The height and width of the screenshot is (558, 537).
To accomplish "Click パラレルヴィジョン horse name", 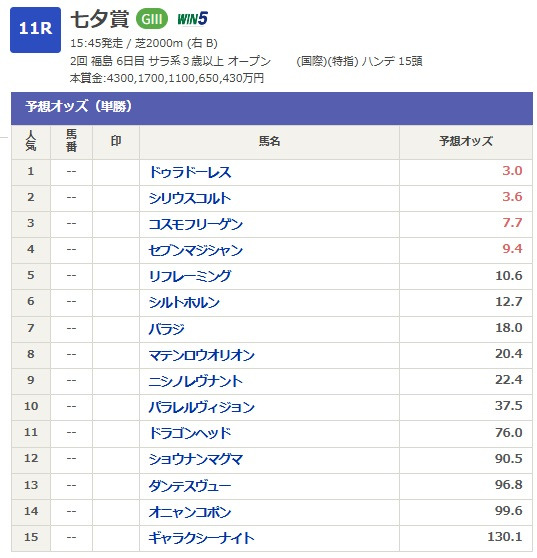I will [x=202, y=407].
